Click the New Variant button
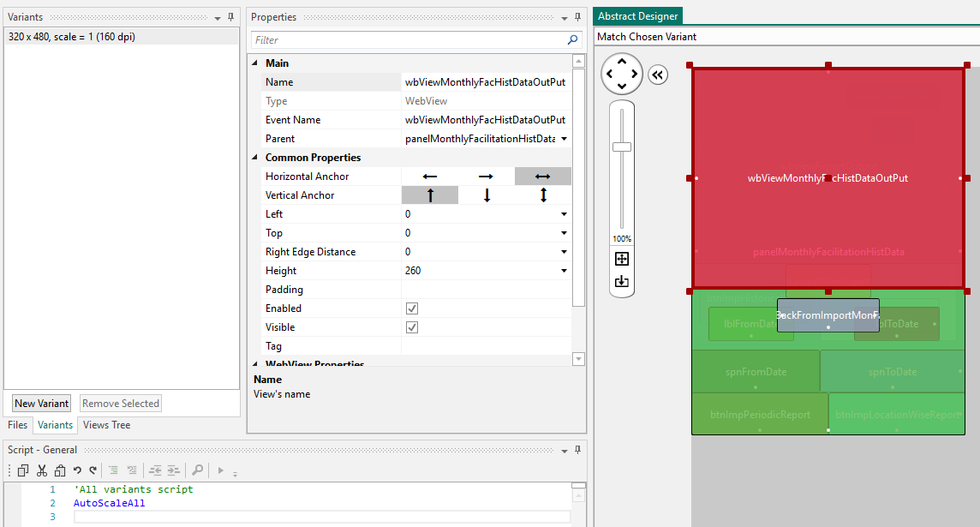 coord(40,403)
